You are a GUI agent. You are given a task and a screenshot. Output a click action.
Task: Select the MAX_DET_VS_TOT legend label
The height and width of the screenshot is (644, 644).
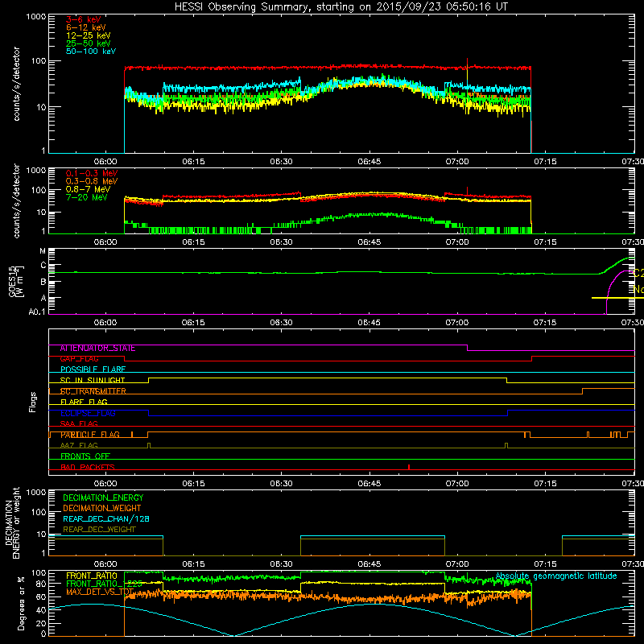(100, 592)
